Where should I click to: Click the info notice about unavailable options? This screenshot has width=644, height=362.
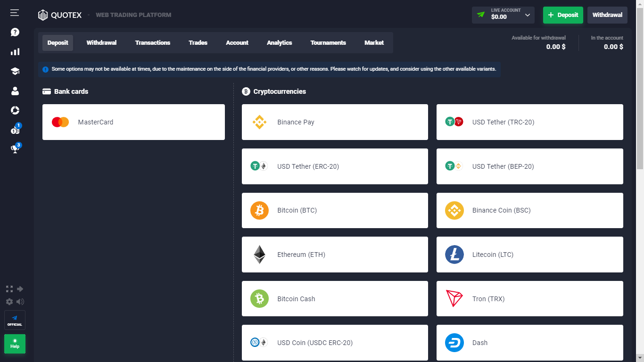(269, 69)
